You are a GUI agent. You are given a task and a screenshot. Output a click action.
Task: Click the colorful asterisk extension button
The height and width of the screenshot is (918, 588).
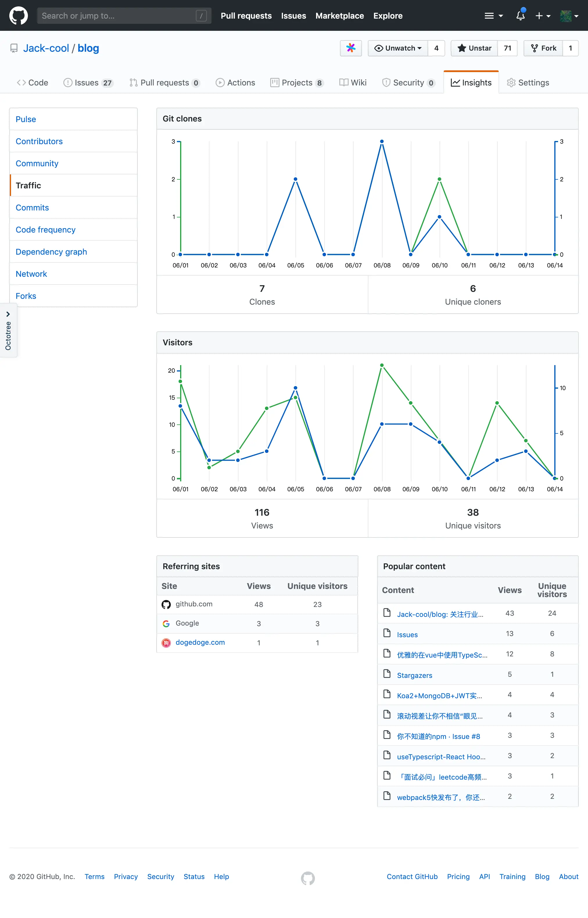pyautogui.click(x=351, y=48)
